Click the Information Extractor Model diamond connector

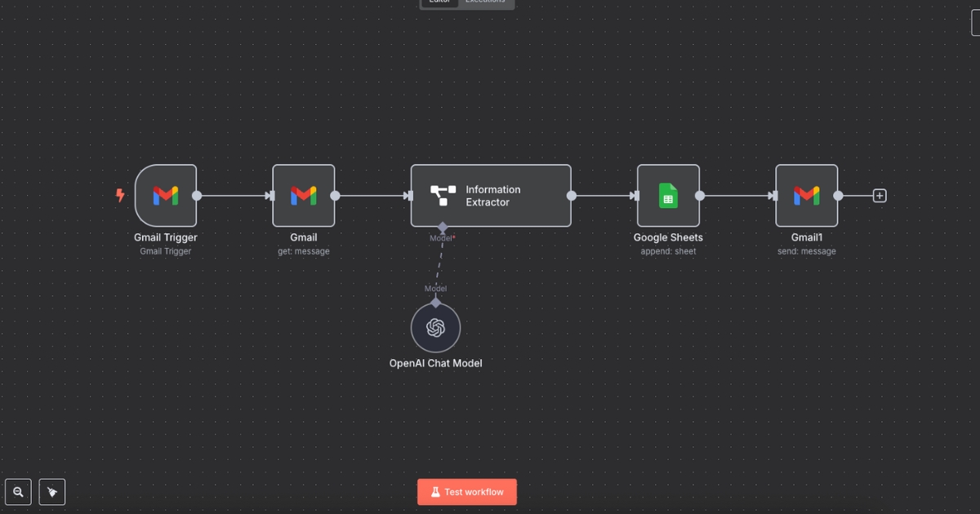point(442,227)
